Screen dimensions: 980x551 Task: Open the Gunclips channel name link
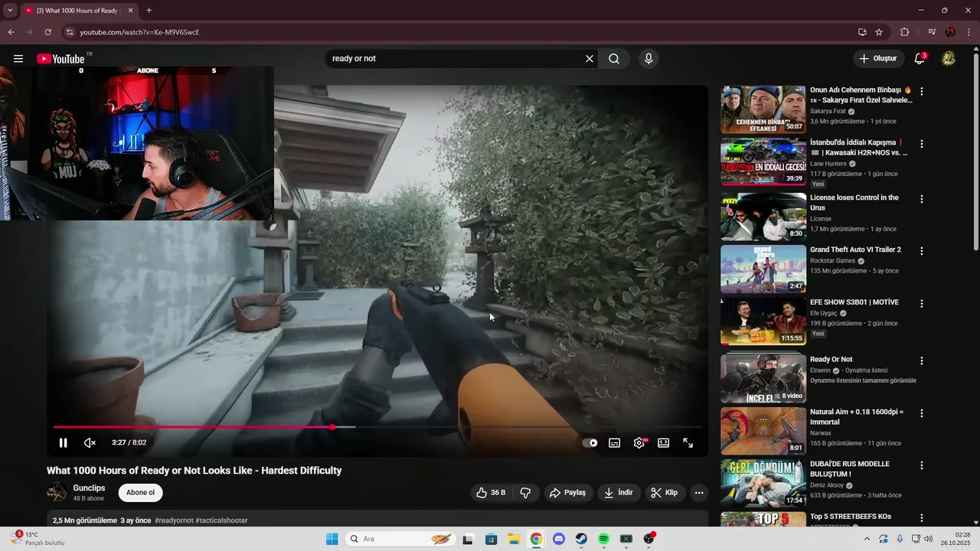click(x=89, y=488)
